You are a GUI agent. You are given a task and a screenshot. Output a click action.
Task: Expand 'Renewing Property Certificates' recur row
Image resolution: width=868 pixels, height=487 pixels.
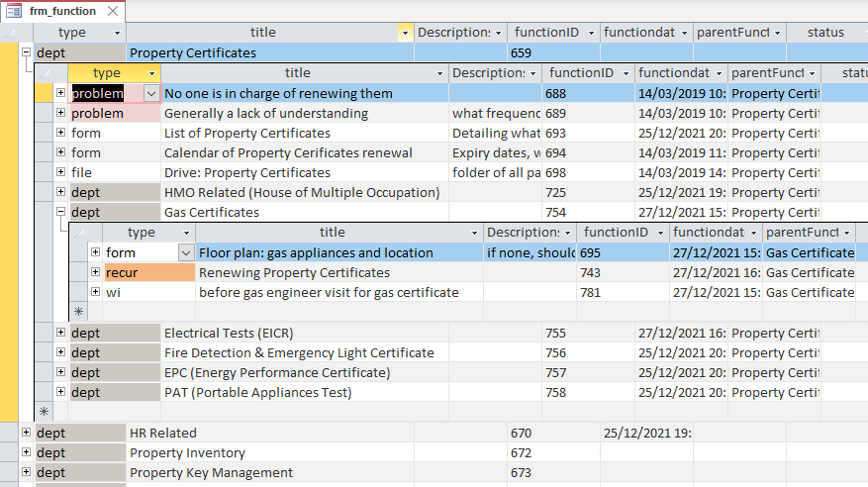click(x=95, y=272)
